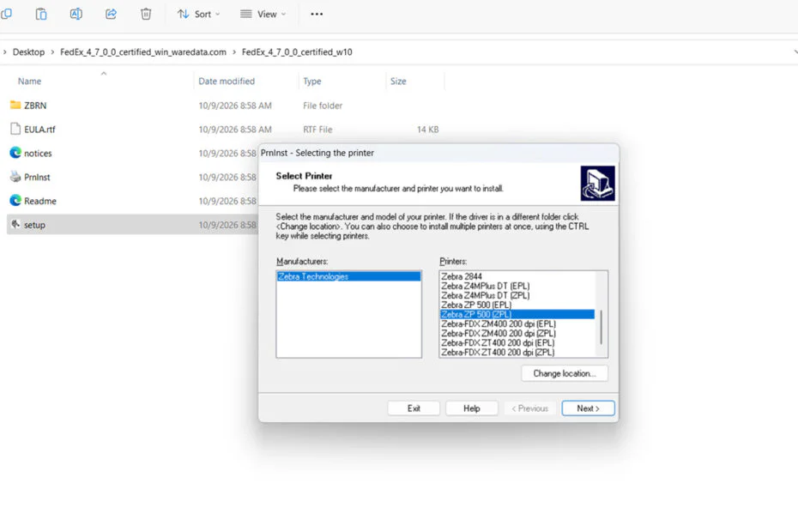Click the EULA.rtf file name
Screen dimensions: 798x532
(39, 130)
